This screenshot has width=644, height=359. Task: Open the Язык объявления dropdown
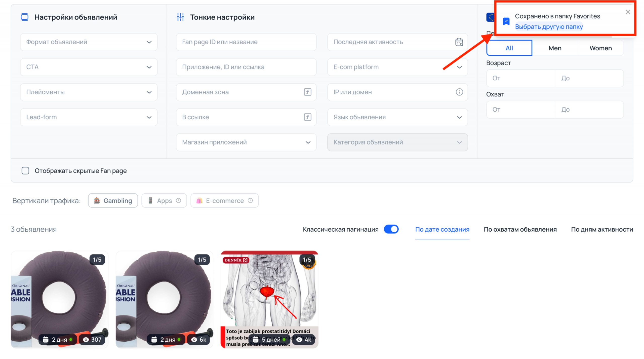397,117
